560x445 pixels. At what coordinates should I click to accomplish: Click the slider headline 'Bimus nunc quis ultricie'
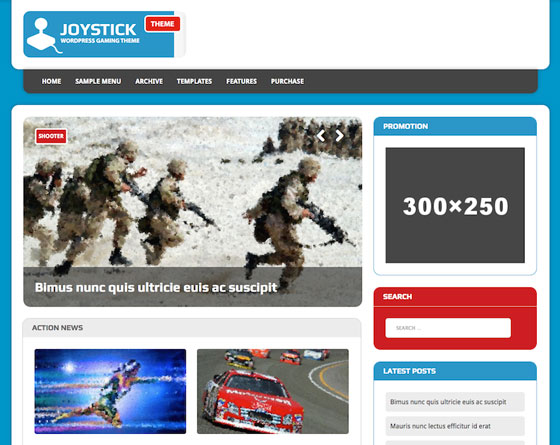click(x=156, y=287)
